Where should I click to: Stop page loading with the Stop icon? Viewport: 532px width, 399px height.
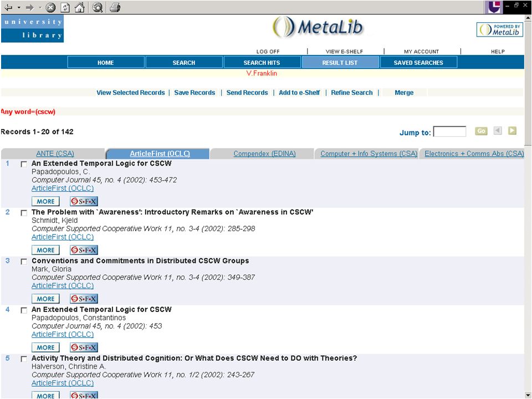(50, 7)
